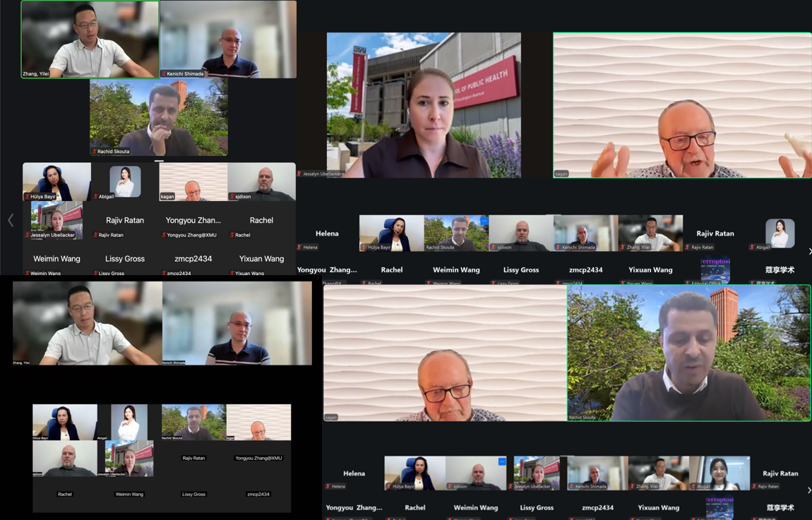Click the muted mic beside Rajiv Ratan in the top-left view

tap(96, 235)
